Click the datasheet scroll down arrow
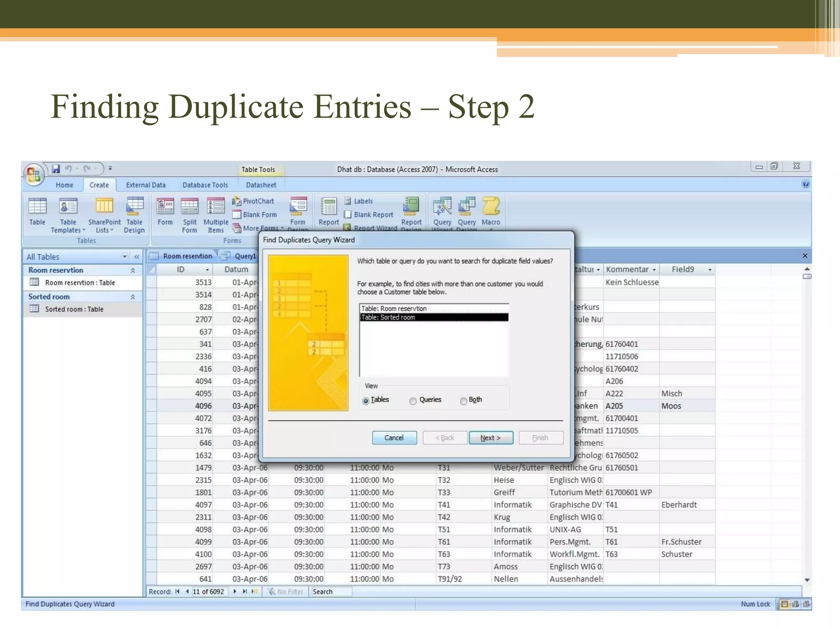 tap(807, 580)
